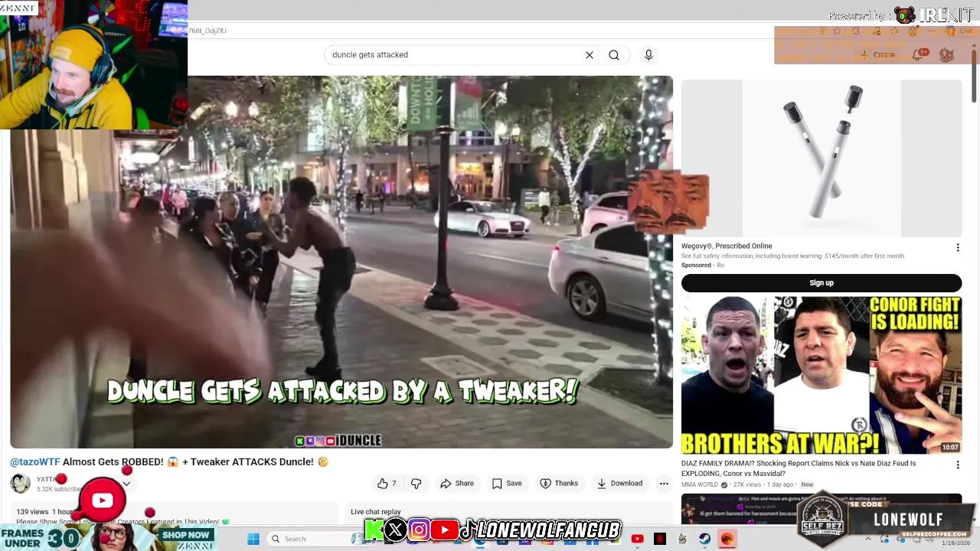This screenshot has width=980, height=551.
Task: Open Steam from the taskbar
Action: pyautogui.click(x=704, y=539)
